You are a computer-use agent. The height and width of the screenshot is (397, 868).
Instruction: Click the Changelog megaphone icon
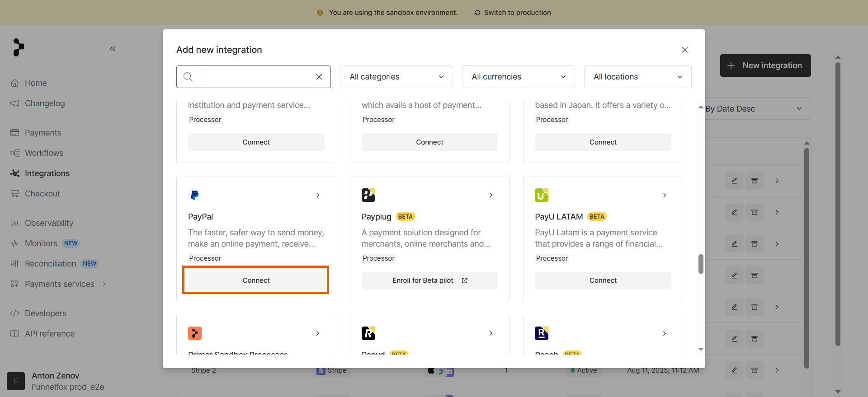[x=15, y=103]
